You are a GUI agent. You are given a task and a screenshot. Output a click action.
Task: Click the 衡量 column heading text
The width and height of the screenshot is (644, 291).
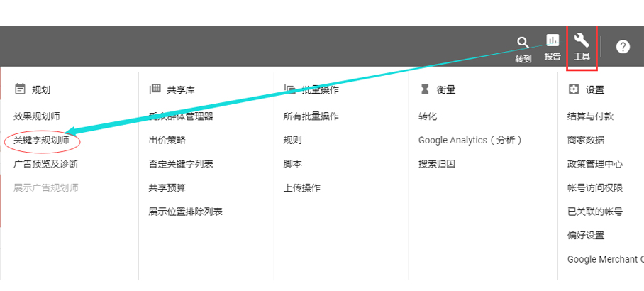tap(446, 89)
